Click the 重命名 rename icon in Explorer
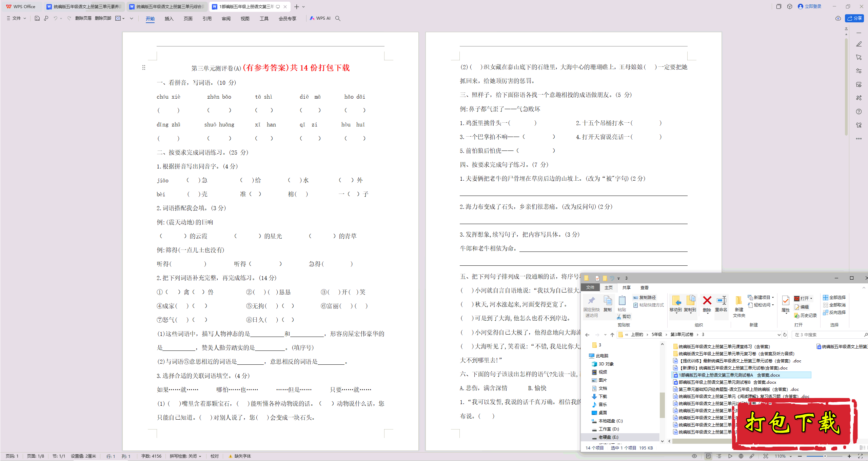 coord(721,304)
